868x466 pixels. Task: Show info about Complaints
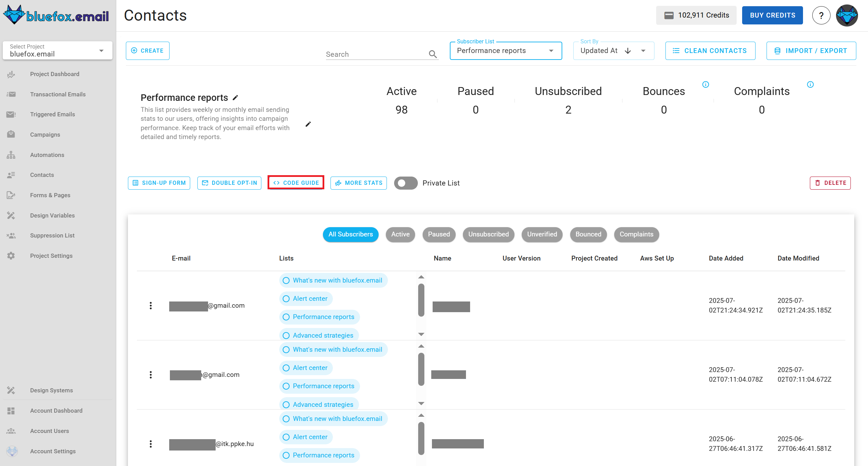[x=810, y=84]
